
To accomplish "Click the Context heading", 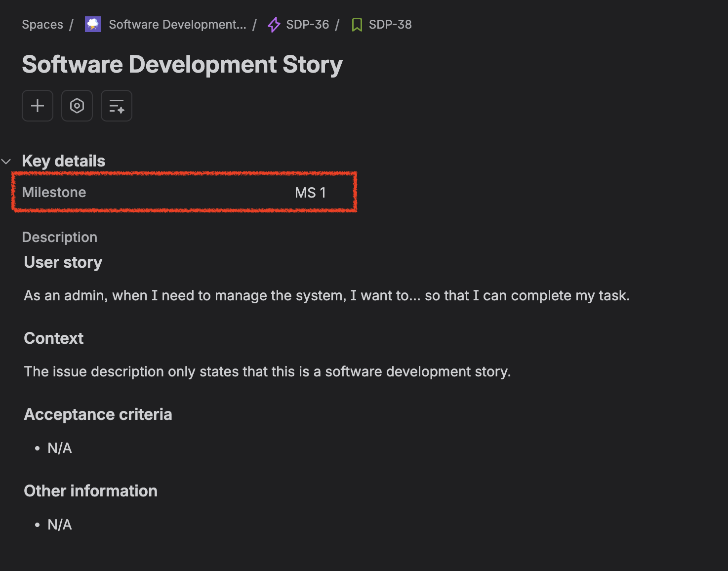I will [54, 338].
